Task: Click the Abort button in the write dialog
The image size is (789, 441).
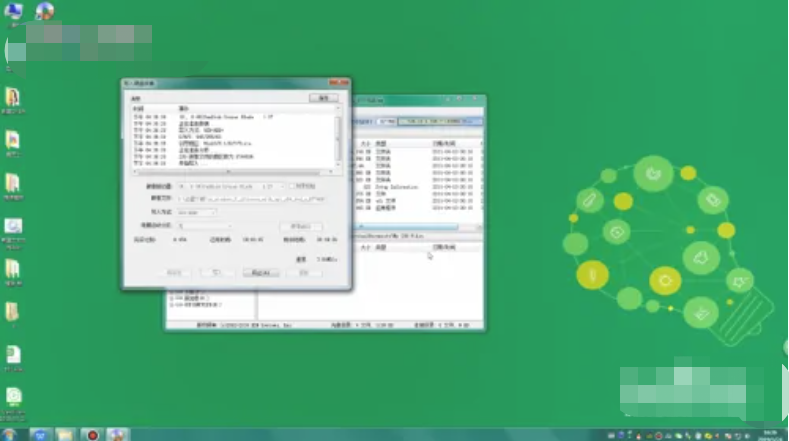Action: (x=261, y=271)
